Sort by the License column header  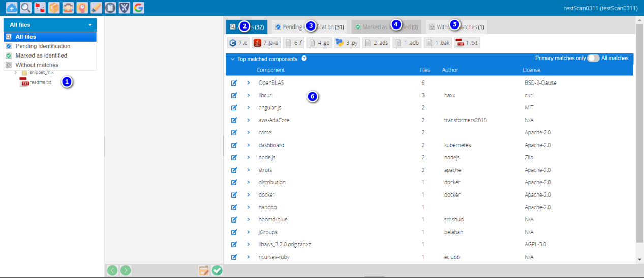[x=531, y=70]
